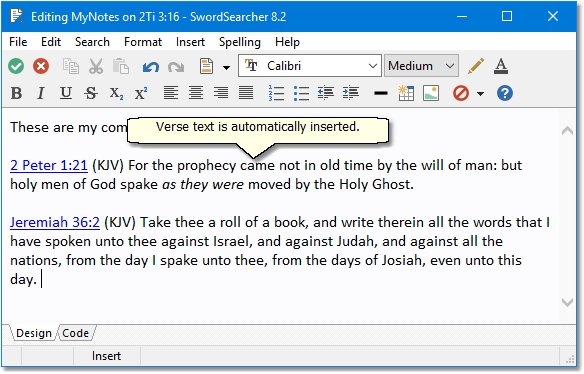Viewport: 584px width, 374px height.
Task: Minimize the SwordSearcher editor window
Action: click(462, 16)
